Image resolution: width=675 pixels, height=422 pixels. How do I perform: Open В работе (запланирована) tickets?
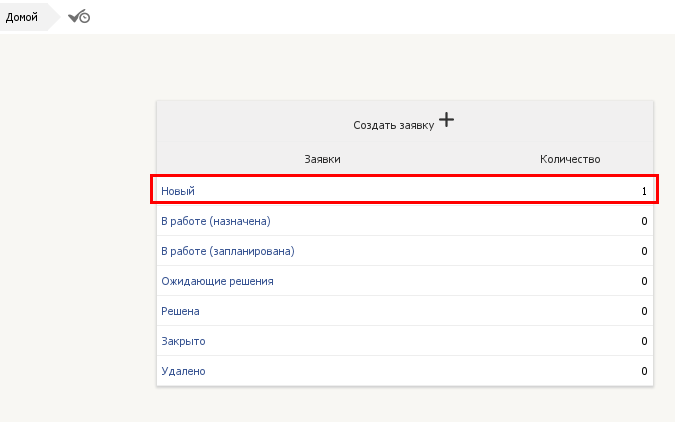228,251
